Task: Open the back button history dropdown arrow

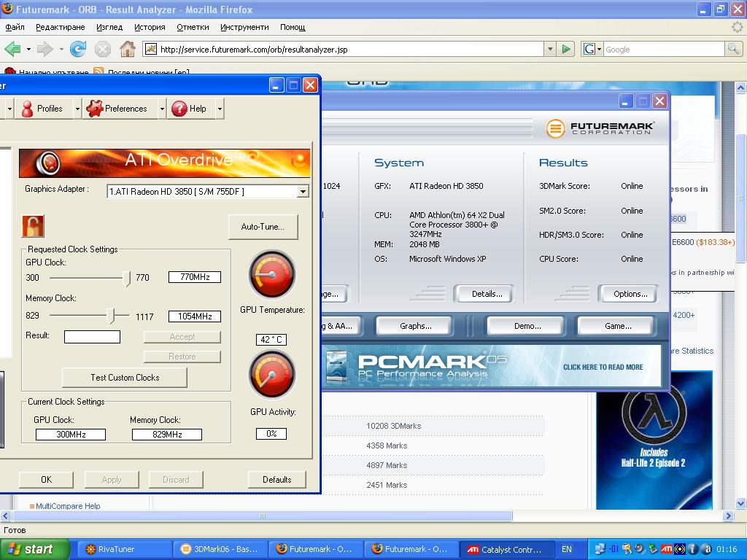Action: click(x=28, y=49)
